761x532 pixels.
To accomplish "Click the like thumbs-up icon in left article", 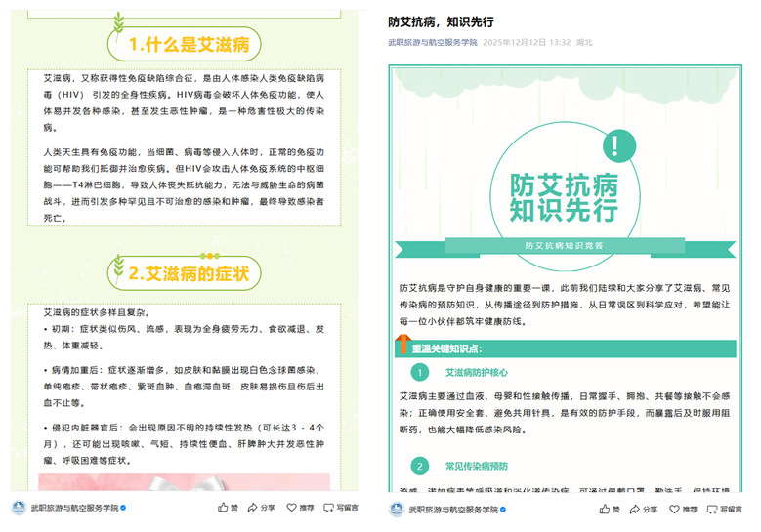I will point(223,508).
